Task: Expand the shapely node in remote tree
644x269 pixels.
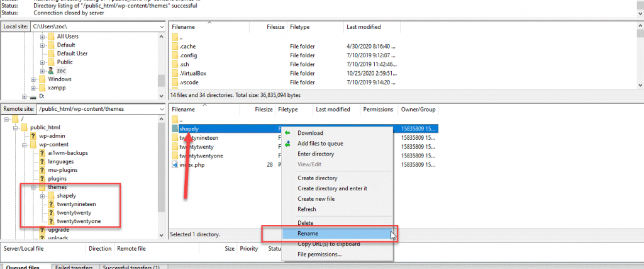Action: 42,196
